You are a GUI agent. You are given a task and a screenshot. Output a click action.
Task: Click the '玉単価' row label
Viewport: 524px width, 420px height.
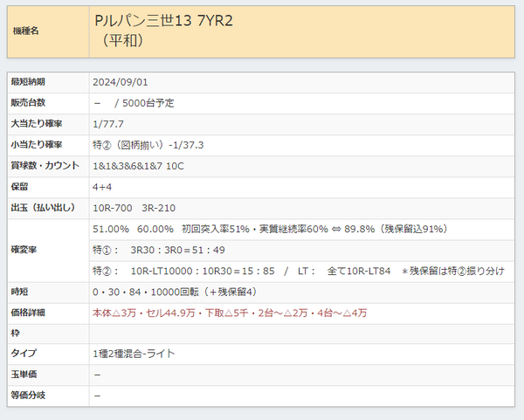coord(24,375)
